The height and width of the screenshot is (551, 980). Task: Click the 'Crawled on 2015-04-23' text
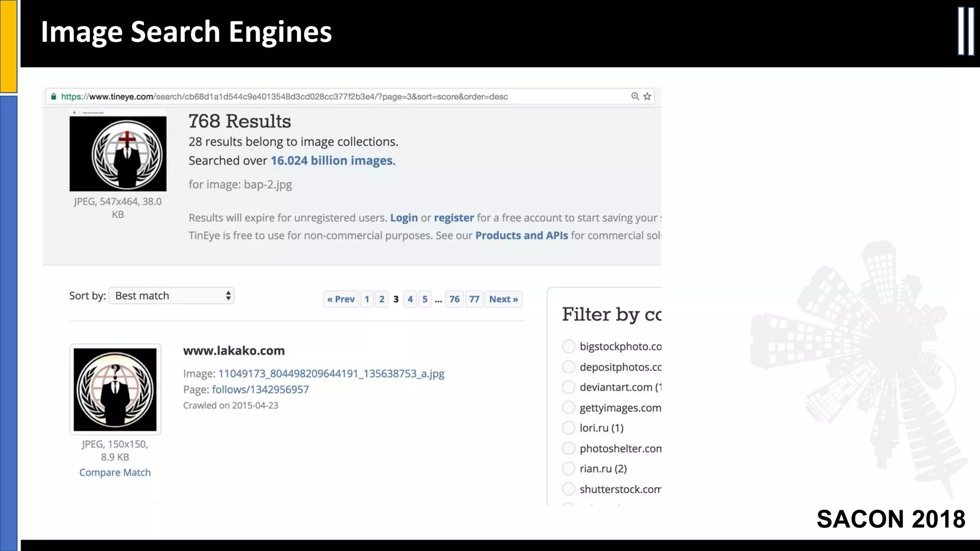pyautogui.click(x=231, y=406)
